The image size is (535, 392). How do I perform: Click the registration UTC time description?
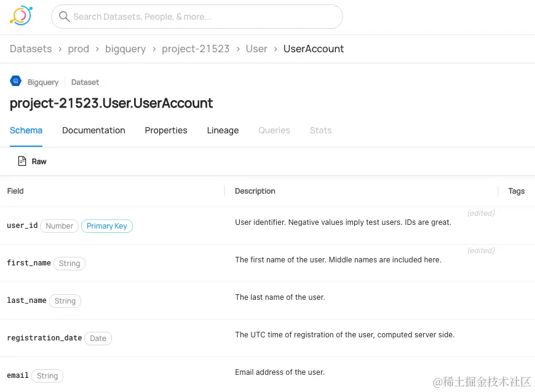point(344,335)
